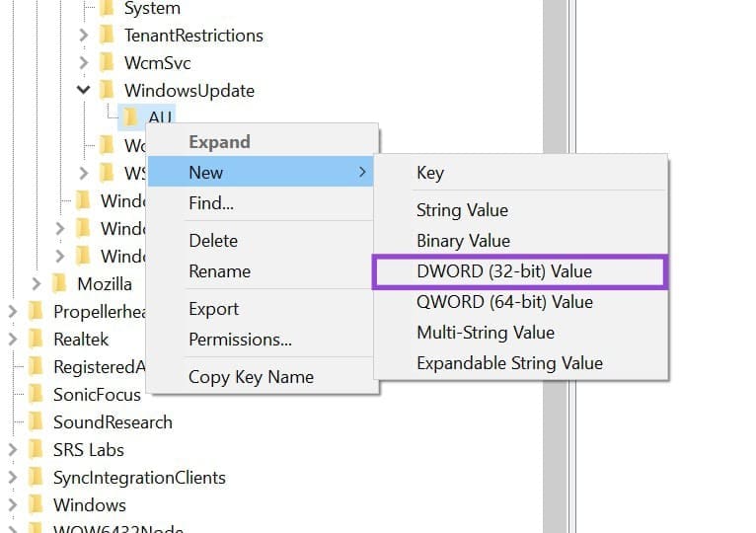
Task: Select Permissions... from context menu
Action: (x=240, y=341)
